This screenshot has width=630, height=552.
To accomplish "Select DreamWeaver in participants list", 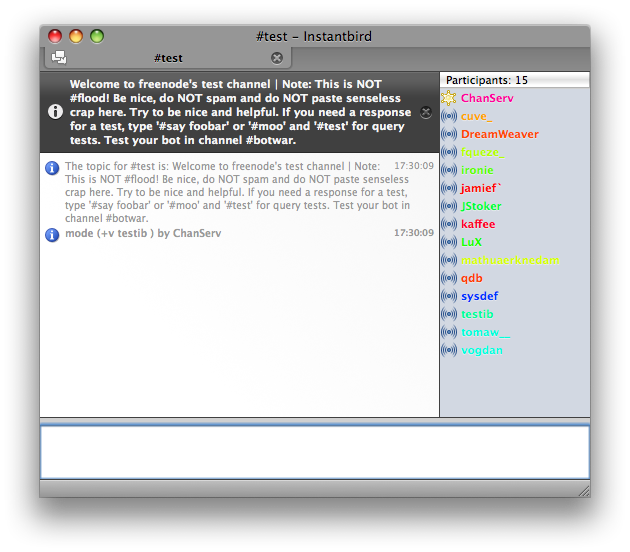I will point(499,134).
